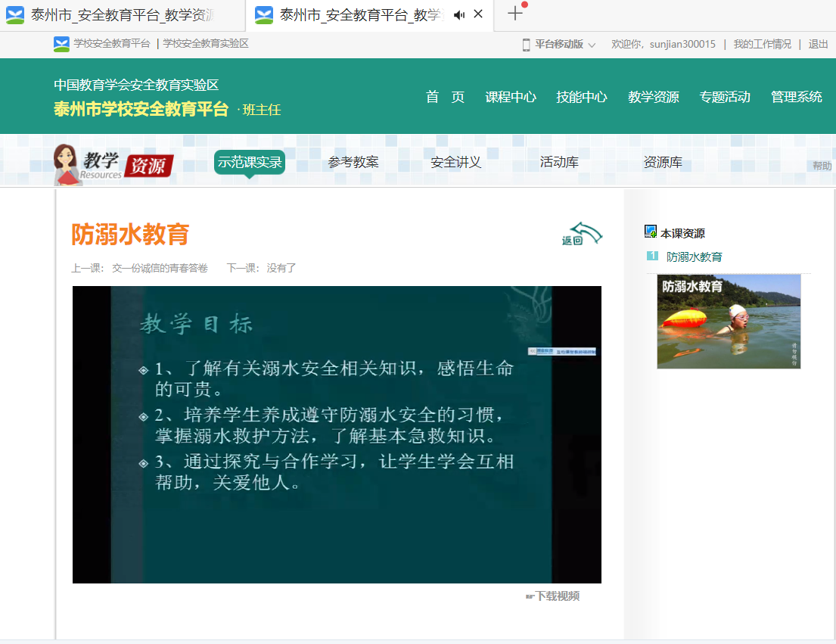Viewport: 836px width, 644px height.
Task: Click 下载视频 download link
Action: 553,596
